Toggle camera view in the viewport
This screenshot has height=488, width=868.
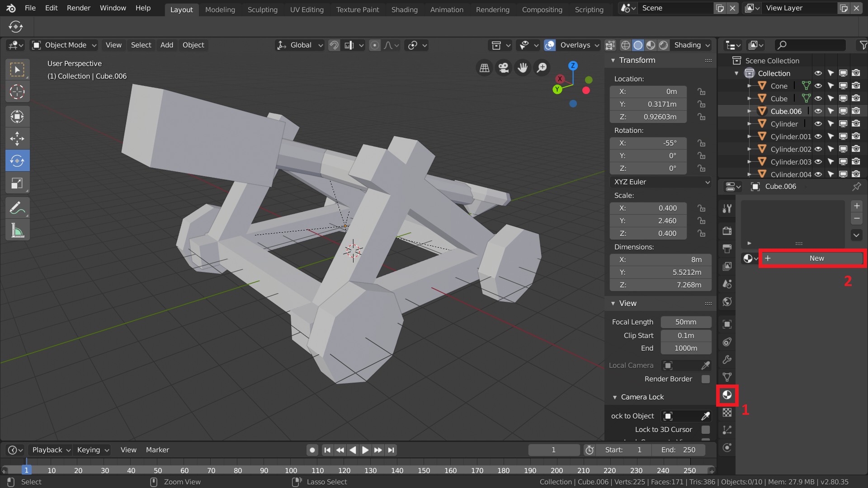click(x=503, y=68)
